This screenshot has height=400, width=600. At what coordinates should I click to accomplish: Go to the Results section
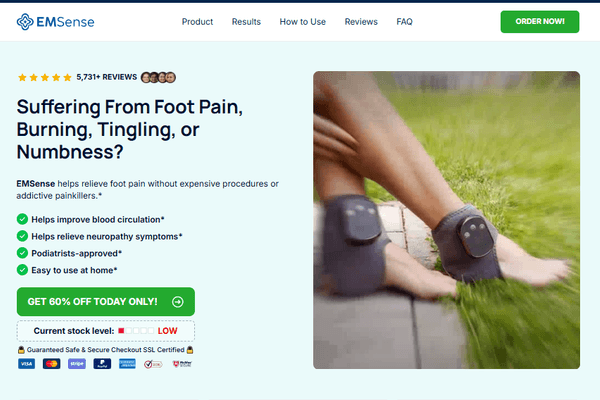point(246,22)
